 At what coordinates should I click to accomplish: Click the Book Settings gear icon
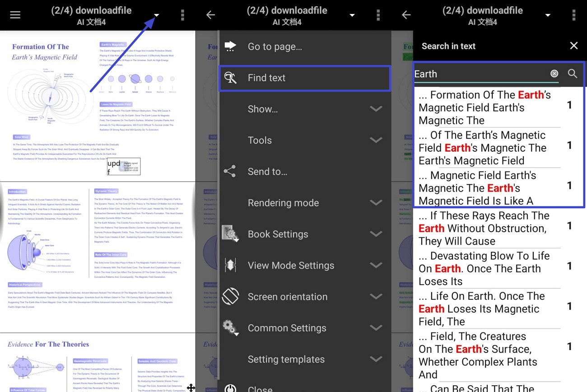(230, 234)
